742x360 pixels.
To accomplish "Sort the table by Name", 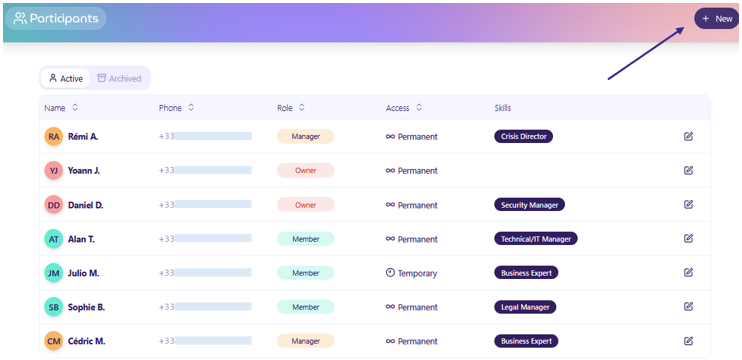I will (x=75, y=107).
